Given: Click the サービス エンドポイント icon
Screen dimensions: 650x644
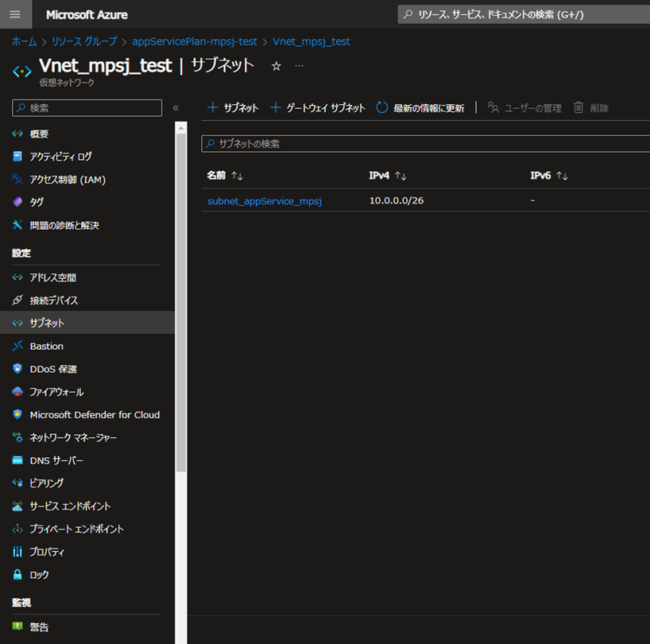Looking at the screenshot, I should [x=17, y=506].
